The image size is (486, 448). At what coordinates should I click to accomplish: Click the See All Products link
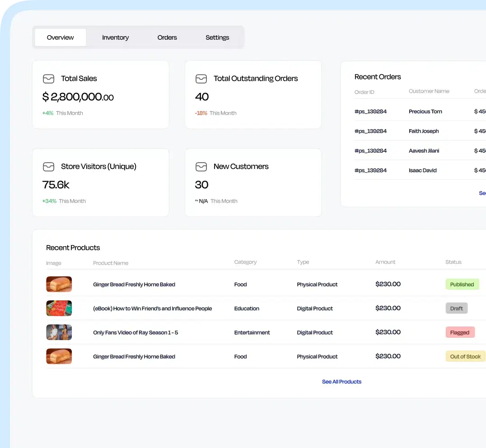341,382
